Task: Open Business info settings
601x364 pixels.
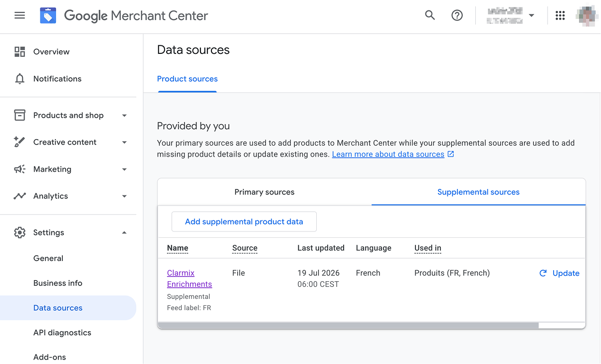Action: point(58,283)
